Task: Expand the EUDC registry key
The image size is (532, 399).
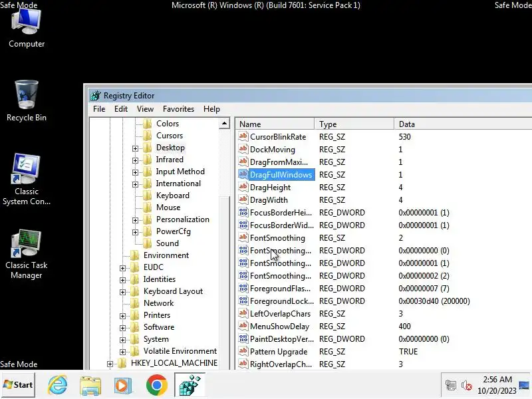Action: 122,268
